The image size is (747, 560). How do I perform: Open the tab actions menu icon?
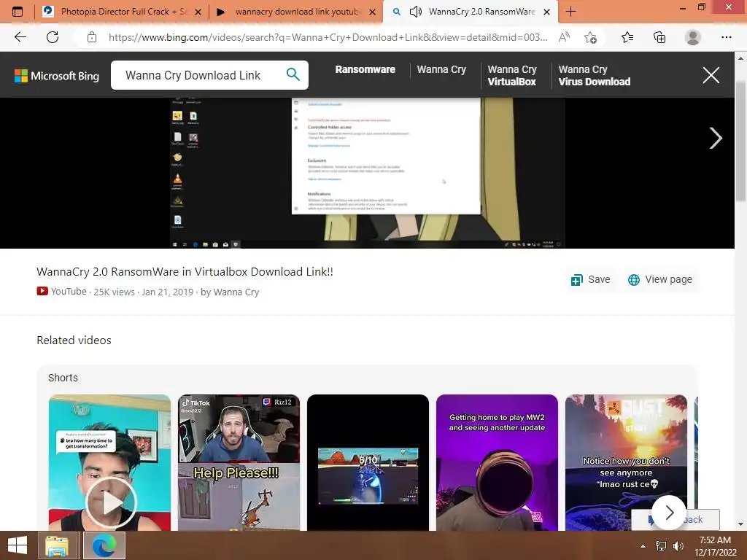click(x=18, y=12)
